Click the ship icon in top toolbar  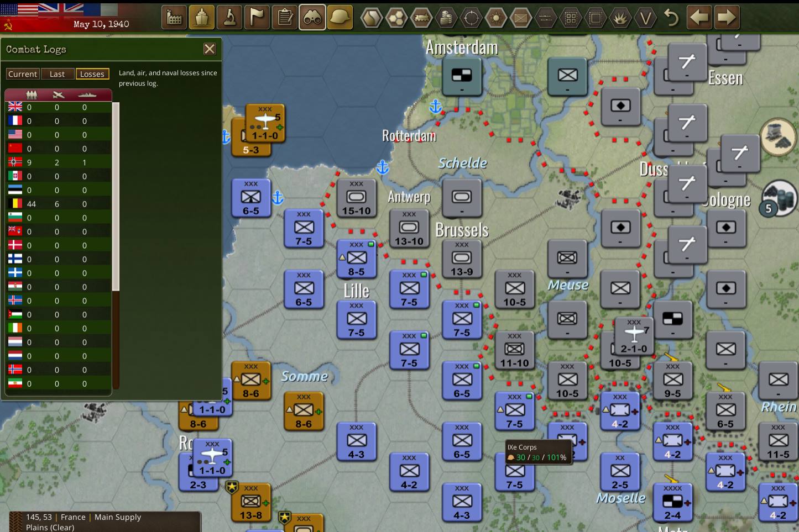point(202,18)
